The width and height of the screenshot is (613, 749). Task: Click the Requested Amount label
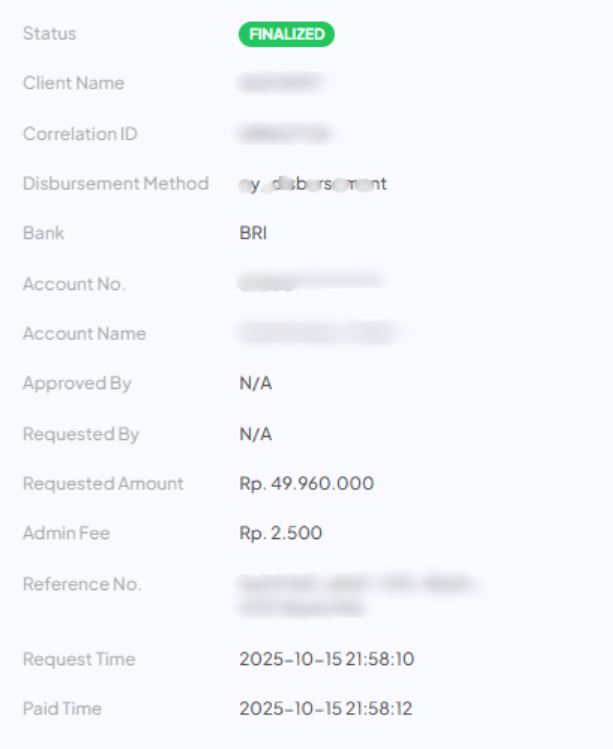click(x=103, y=484)
